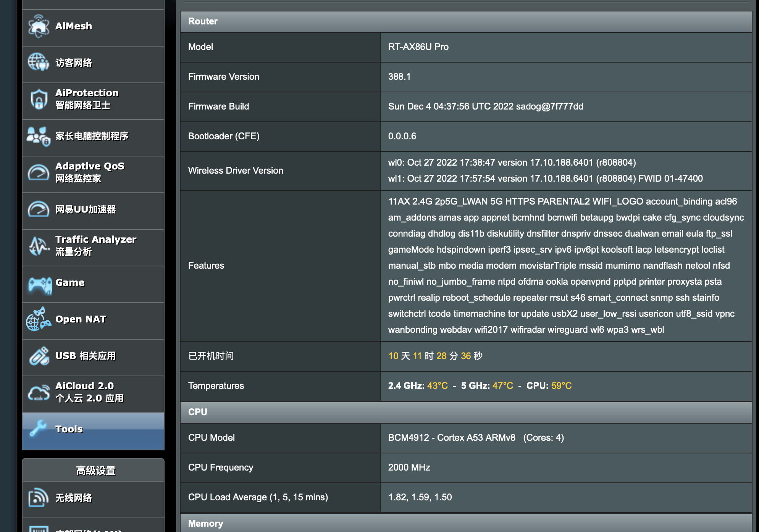Image resolution: width=759 pixels, height=532 pixels.
Task: Go to USB 相关应用 menu item
Action: pos(86,356)
